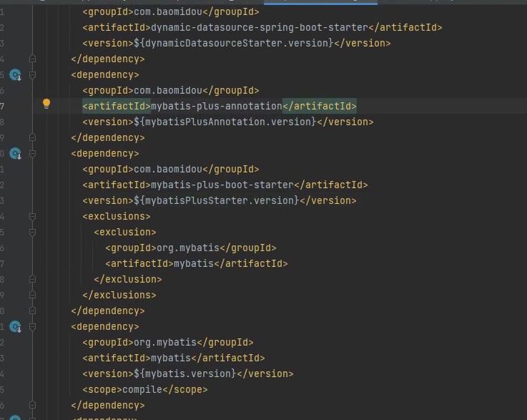Viewport: 527px width, 420px height.
Task: Click the compile scope value
Action: click(x=142, y=389)
